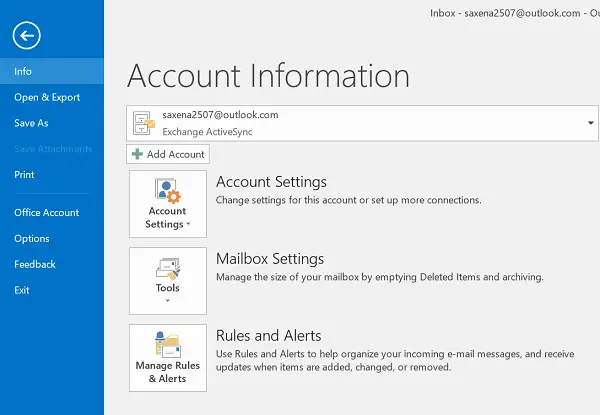Screen dimensions: 600x415
Task: Click the Tools cleanup mailbox icon
Action: click(168, 269)
